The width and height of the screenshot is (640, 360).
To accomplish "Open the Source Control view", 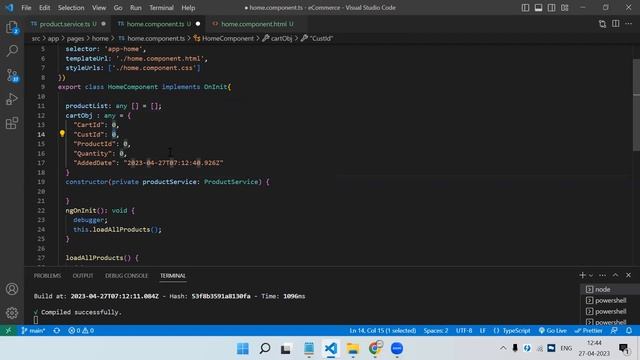I will 12,75.
